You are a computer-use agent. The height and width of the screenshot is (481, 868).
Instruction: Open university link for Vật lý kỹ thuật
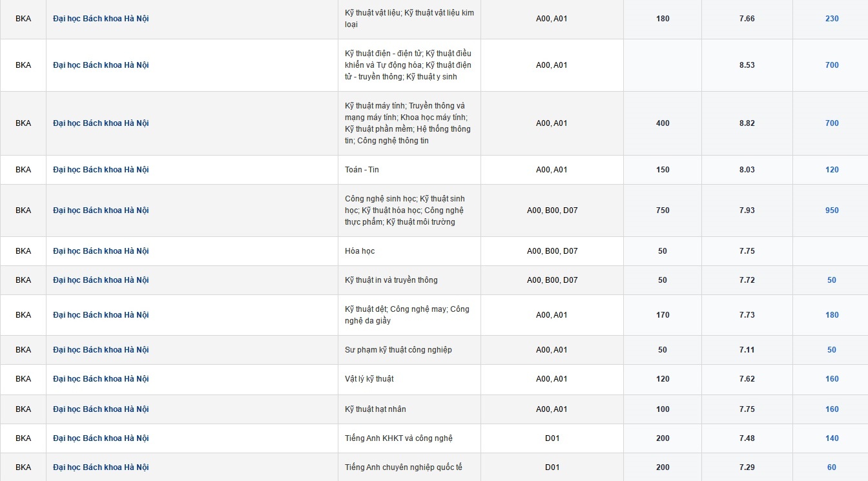click(101, 379)
